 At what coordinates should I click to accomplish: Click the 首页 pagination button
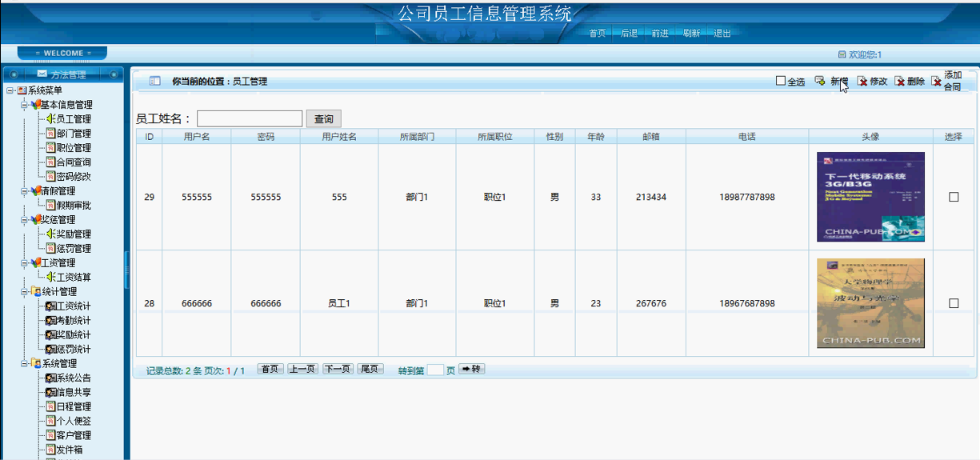[270, 369]
